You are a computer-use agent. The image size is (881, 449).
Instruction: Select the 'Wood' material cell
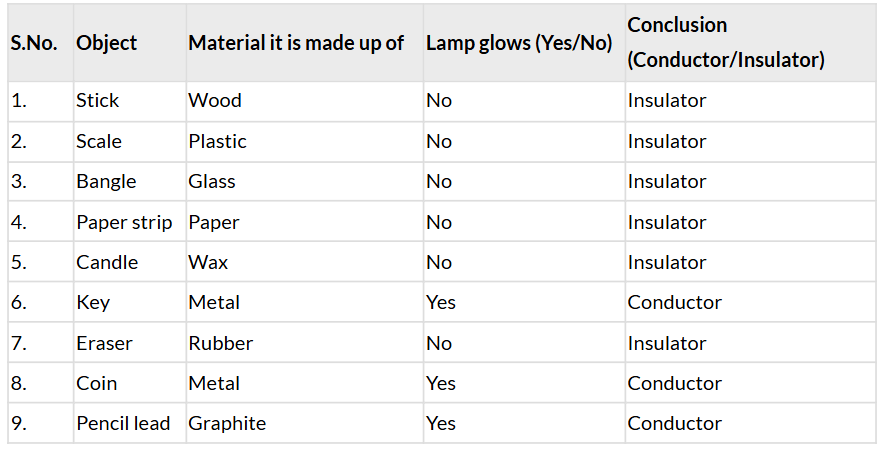(215, 101)
